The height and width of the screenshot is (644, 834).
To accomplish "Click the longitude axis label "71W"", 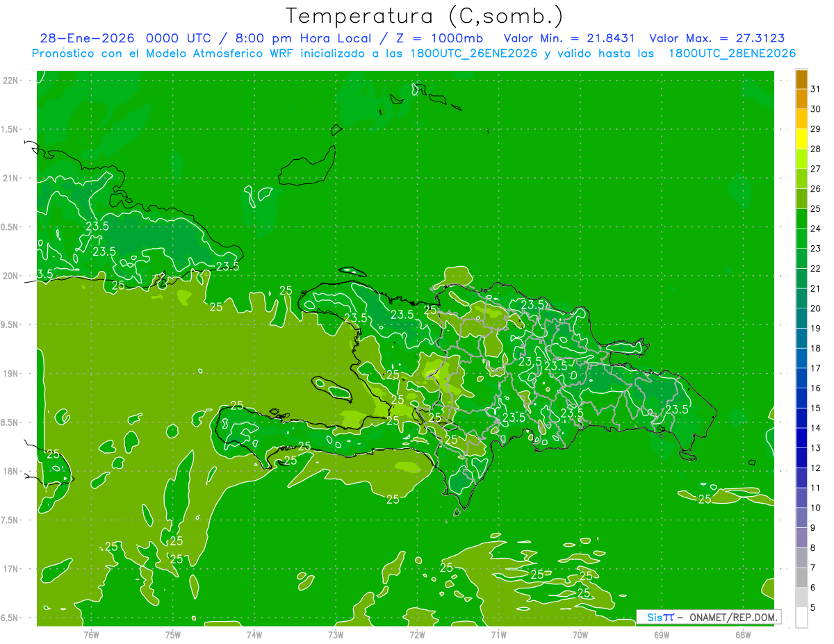I will coord(498,634).
